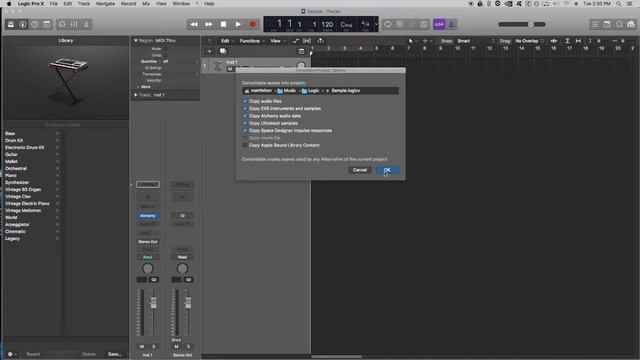Image resolution: width=640 pixels, height=360 pixels.
Task: Click add track plus button
Action: [x=209, y=51]
